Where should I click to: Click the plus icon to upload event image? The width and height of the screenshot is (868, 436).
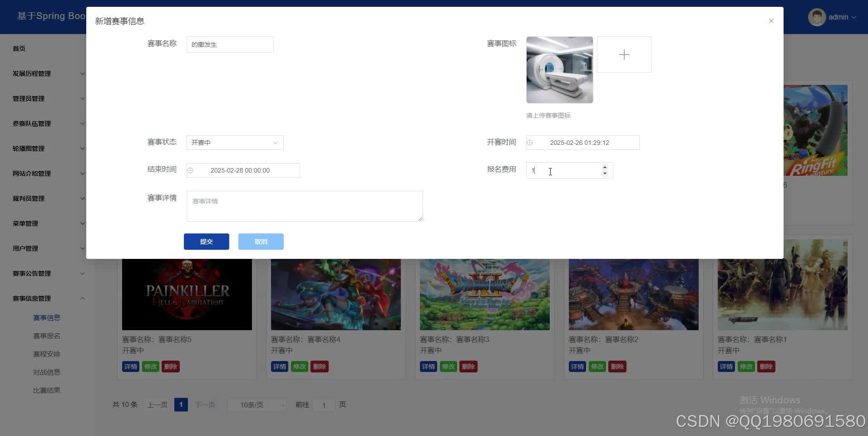click(x=624, y=54)
